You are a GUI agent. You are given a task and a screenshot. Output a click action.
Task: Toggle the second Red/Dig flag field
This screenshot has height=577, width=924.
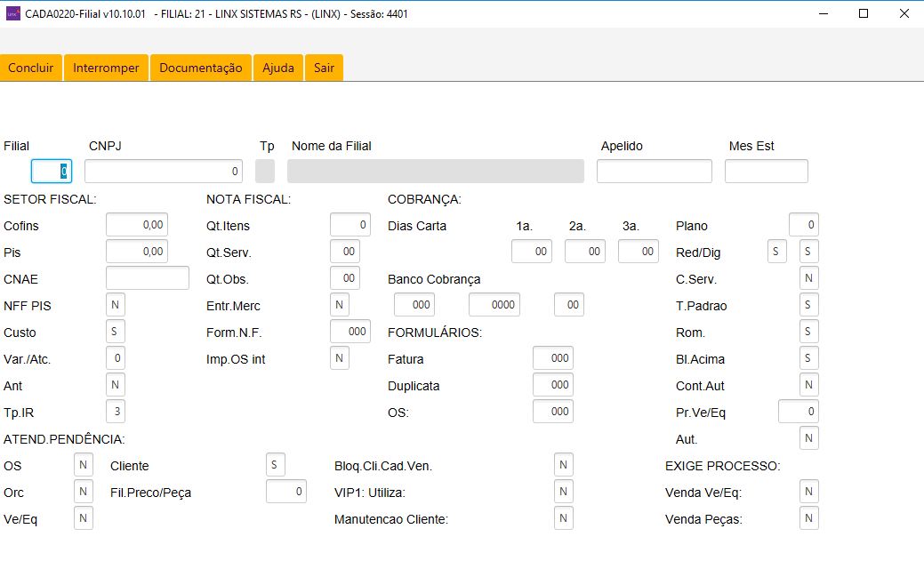point(809,251)
